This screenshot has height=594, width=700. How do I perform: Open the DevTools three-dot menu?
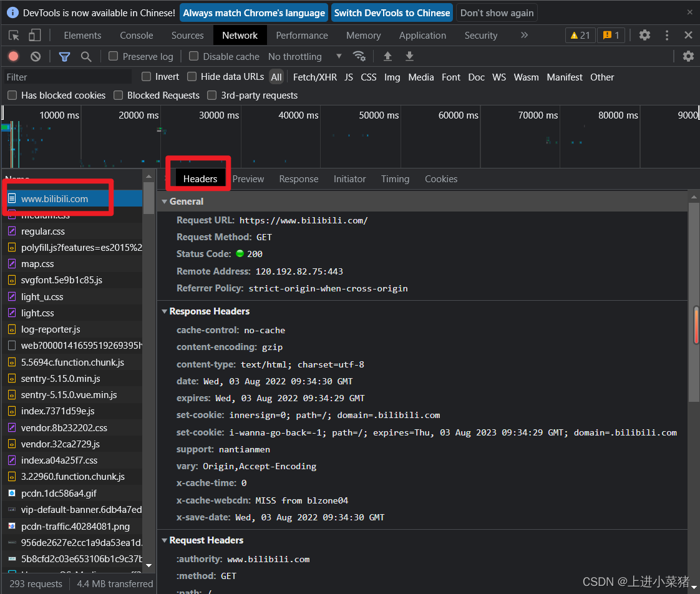coord(666,36)
